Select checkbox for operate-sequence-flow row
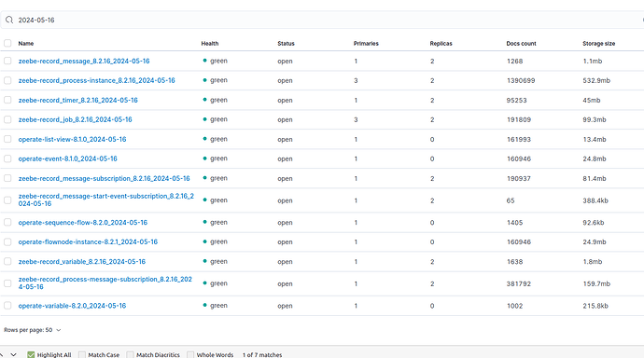Screen dimensions: 644x358 pos(7,222)
